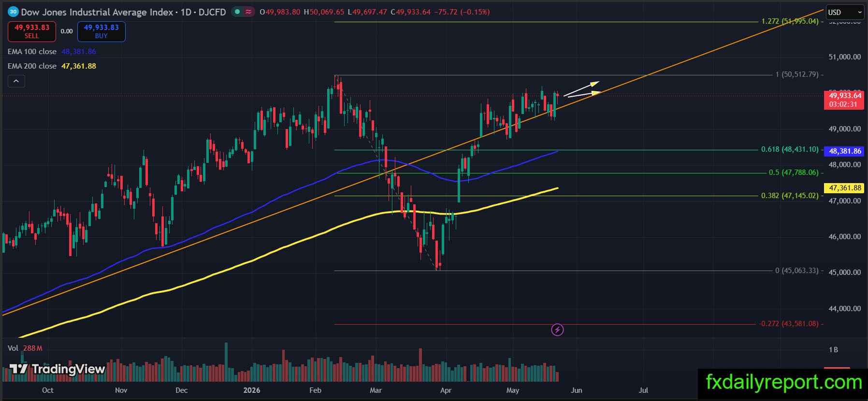Click Dec on the time axis
Image resolution: width=868 pixels, height=401 pixels.
tap(182, 390)
